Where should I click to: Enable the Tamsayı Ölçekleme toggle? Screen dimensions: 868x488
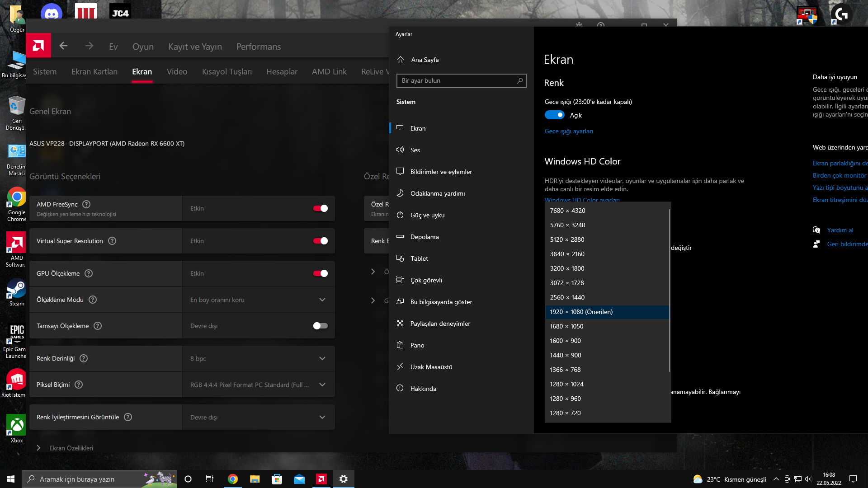point(320,326)
